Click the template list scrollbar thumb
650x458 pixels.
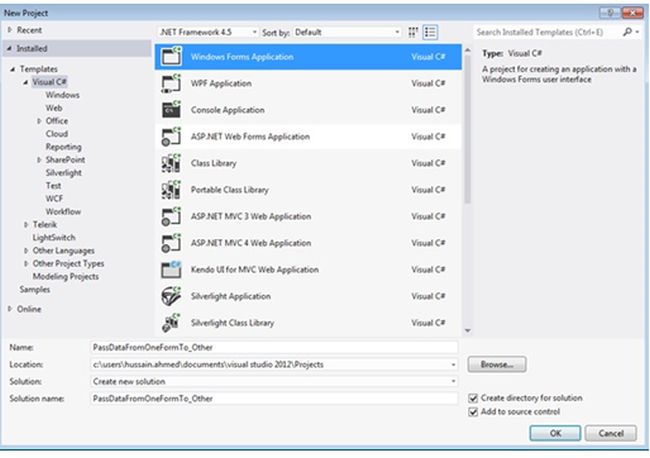coord(468,128)
